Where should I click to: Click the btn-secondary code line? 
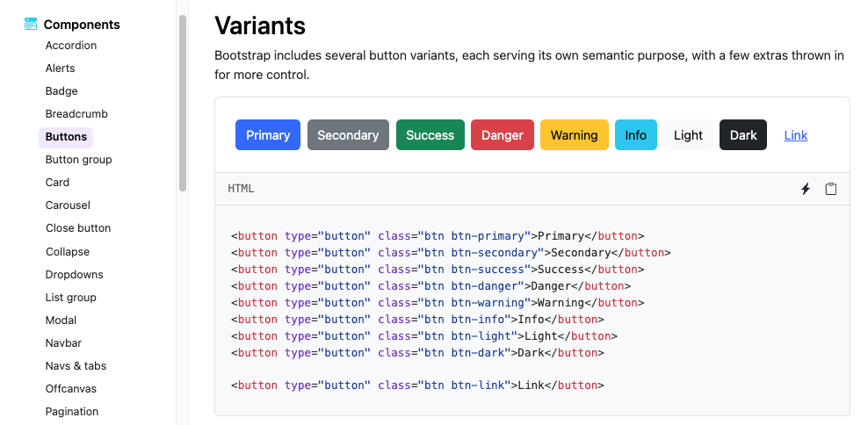[x=451, y=253]
